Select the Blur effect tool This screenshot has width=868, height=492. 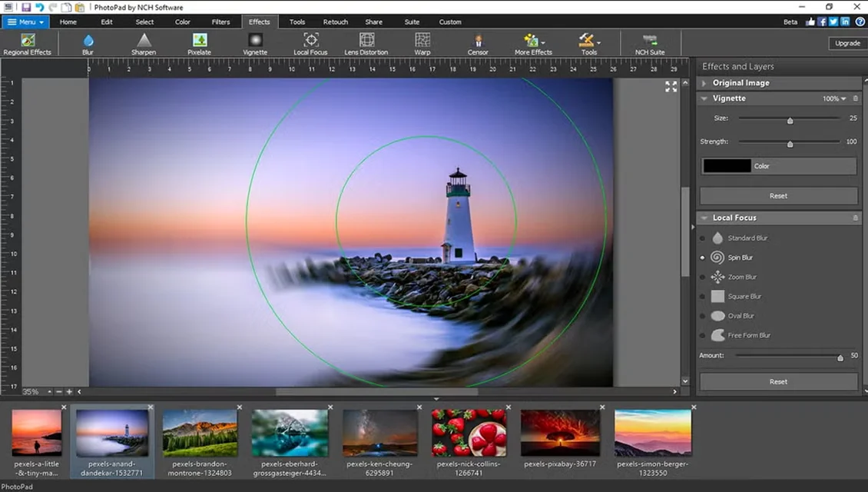click(x=88, y=44)
